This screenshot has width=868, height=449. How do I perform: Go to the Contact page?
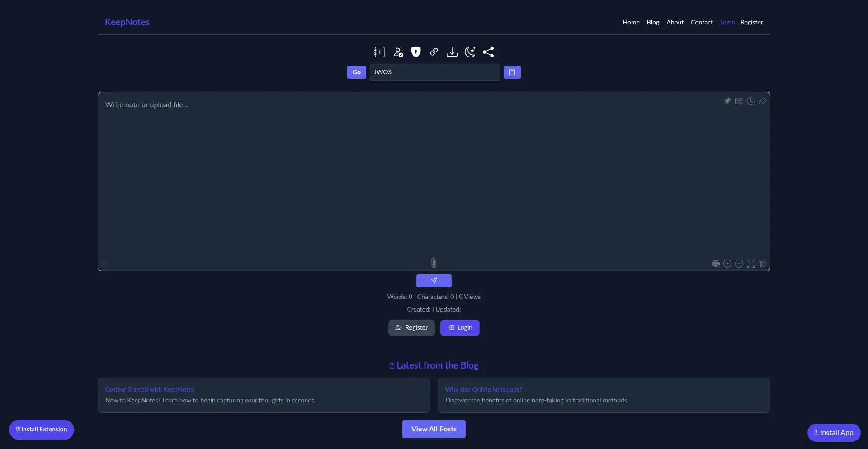[x=702, y=22]
